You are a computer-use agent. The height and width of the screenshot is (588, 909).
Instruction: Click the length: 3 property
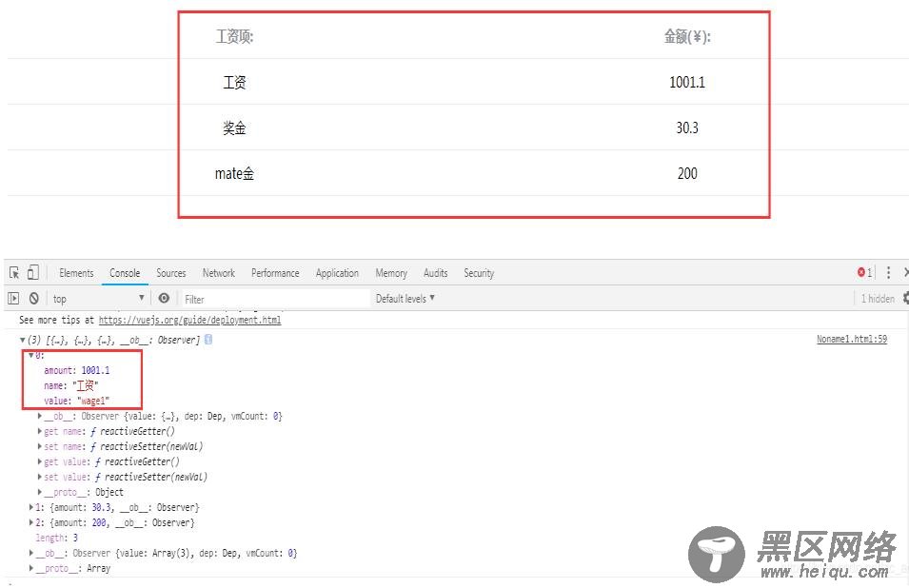[56, 538]
